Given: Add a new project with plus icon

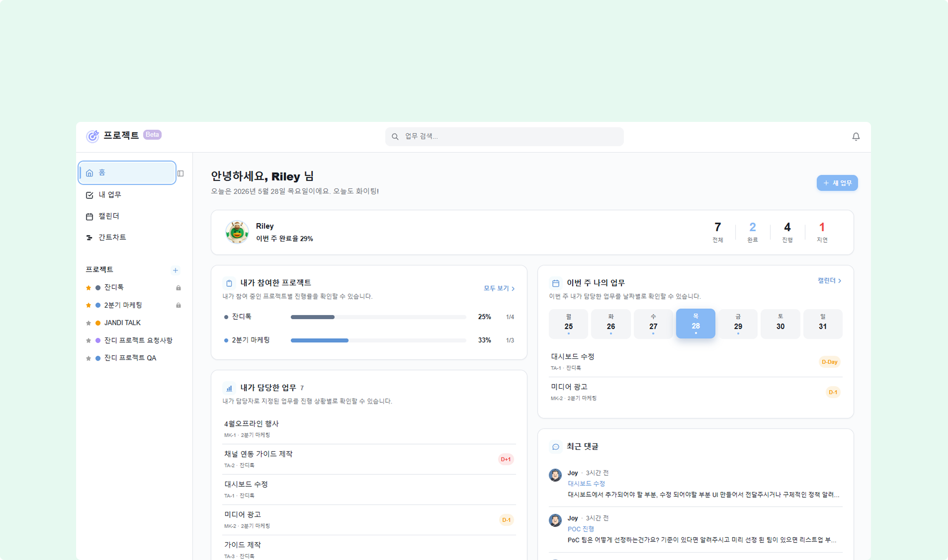Looking at the screenshot, I should (175, 270).
